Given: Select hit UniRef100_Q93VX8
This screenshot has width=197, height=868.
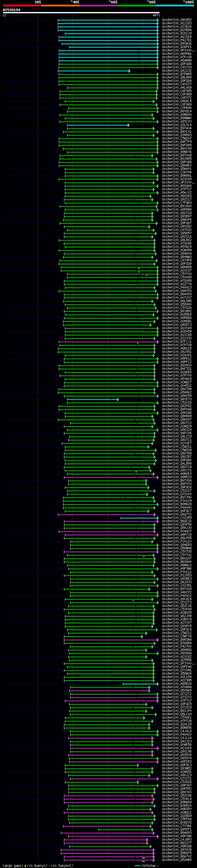Looking at the screenshot, I should pyautogui.click(x=177, y=850).
